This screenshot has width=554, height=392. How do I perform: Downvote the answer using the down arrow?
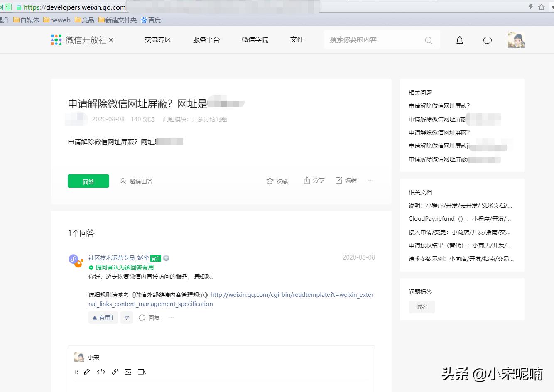click(126, 317)
